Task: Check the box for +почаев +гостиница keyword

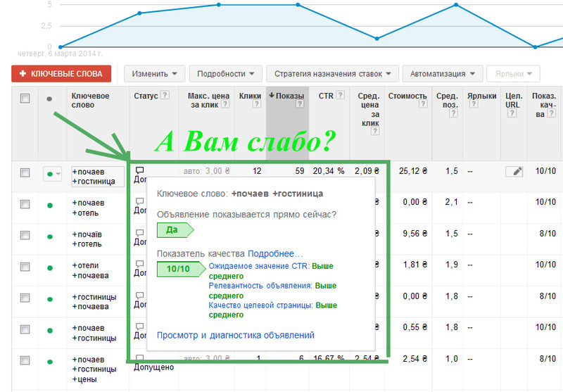Action: click(25, 172)
